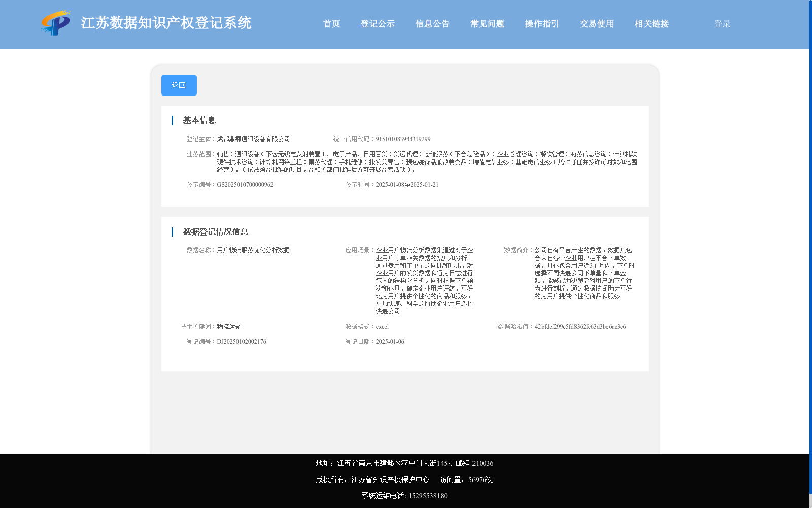Viewport: 812px width, 508px height.
Task: Click the 基本信息 section heading
Action: coord(199,120)
